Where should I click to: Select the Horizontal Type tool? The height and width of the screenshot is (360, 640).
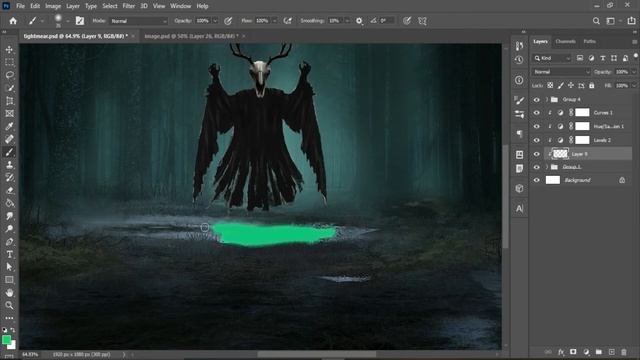pyautogui.click(x=9, y=254)
